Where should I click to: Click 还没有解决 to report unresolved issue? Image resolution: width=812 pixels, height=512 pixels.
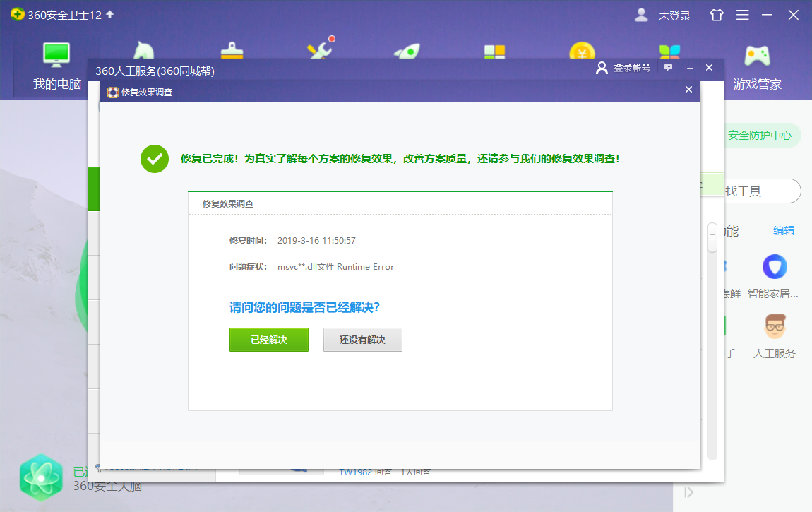(362, 340)
